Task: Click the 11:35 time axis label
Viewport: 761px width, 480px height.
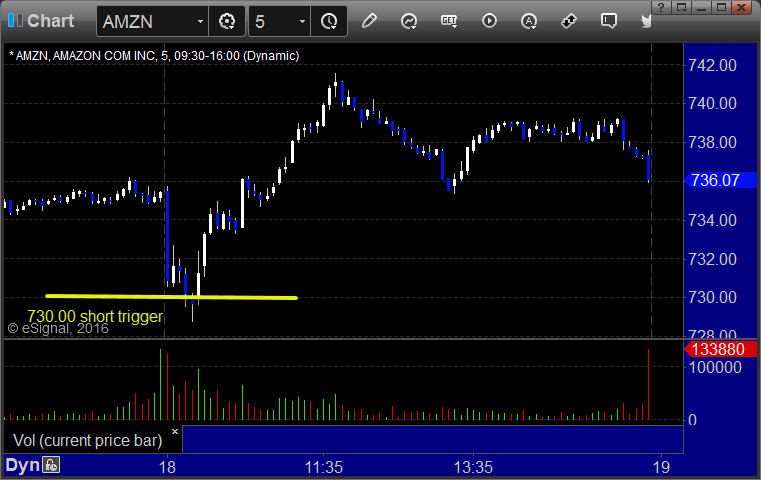Action: point(324,467)
